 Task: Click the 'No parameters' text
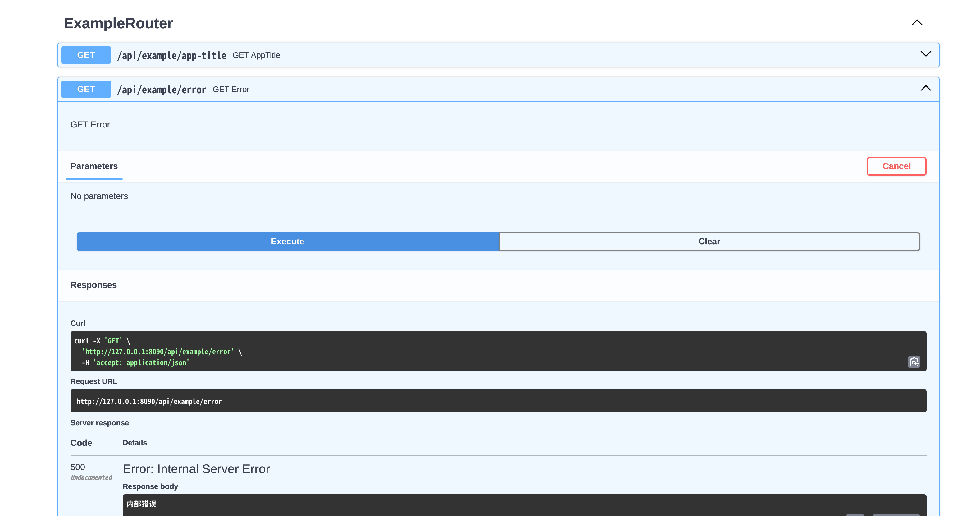[x=99, y=196]
